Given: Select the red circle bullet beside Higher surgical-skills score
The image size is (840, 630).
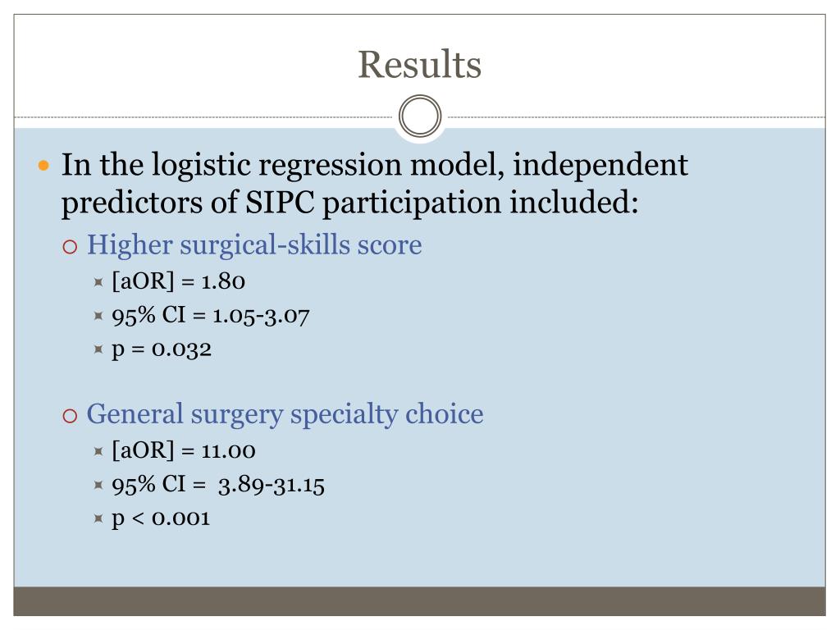Looking at the screenshot, I should point(71,247).
